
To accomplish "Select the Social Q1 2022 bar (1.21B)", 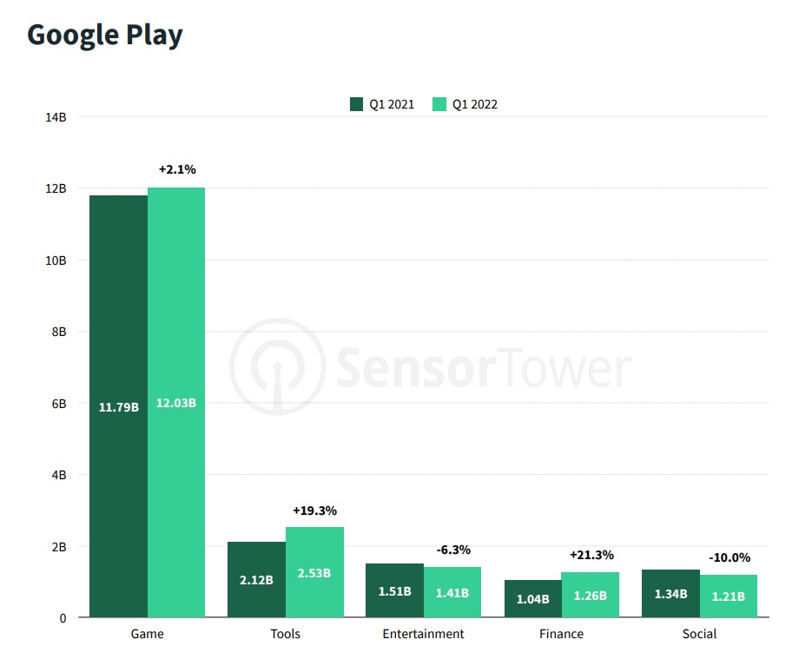I will pos(729,596).
